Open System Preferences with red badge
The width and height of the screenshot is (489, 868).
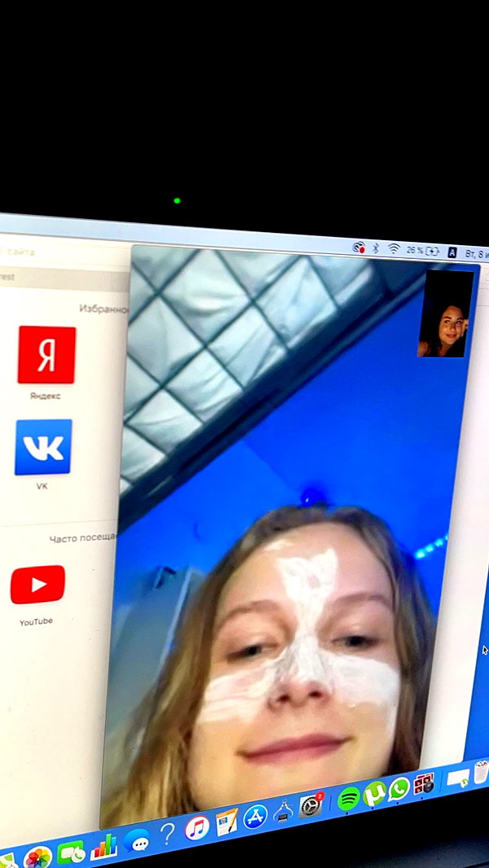[x=311, y=805]
